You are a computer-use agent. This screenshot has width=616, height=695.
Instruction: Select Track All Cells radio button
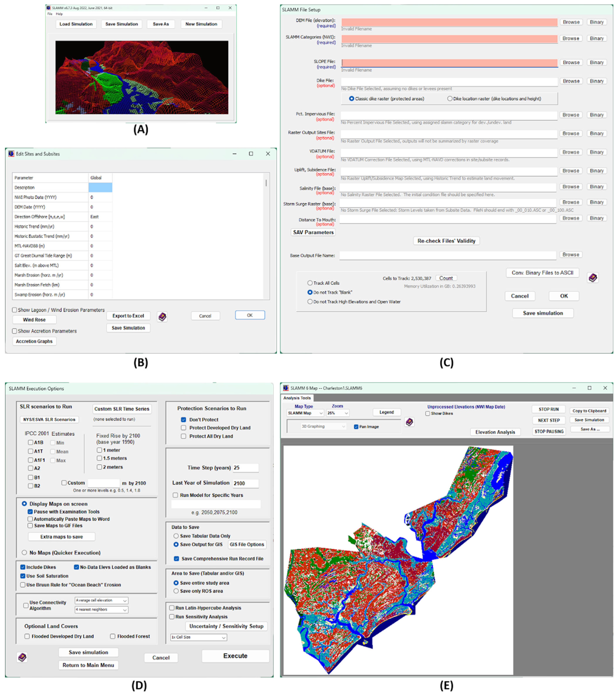tap(310, 283)
